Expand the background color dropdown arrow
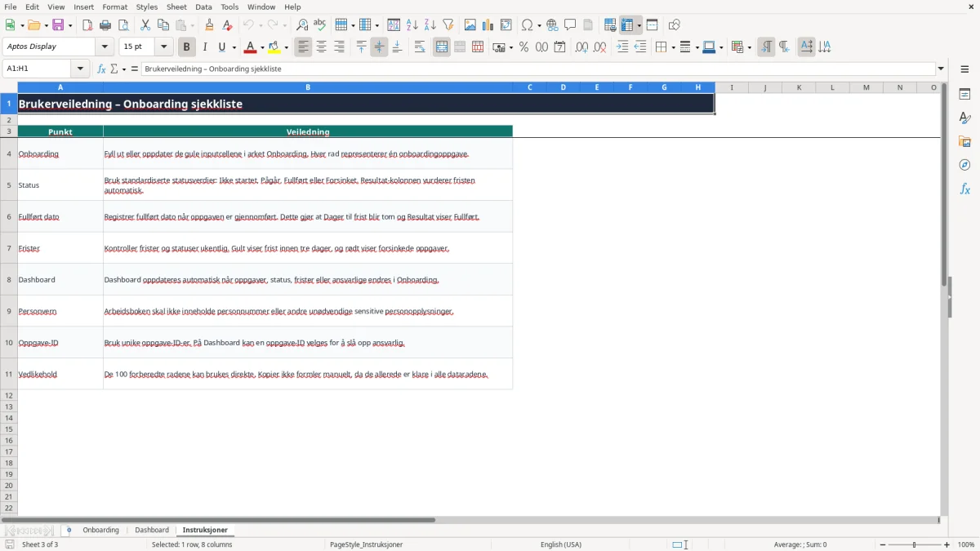The image size is (980, 551). pyautogui.click(x=287, y=47)
